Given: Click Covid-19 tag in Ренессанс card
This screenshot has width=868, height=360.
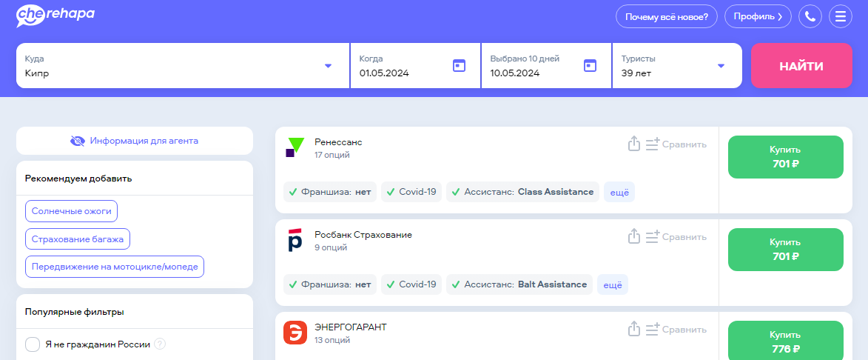Looking at the screenshot, I should [411, 192].
